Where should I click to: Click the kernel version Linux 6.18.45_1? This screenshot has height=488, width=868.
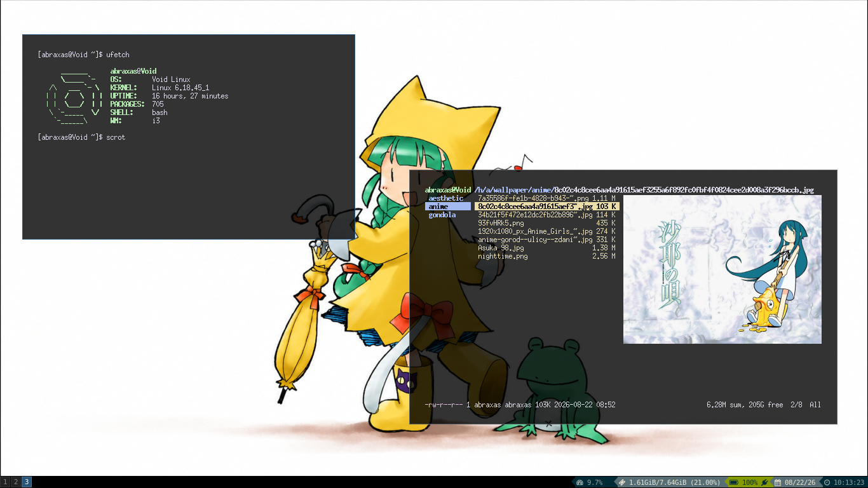click(x=180, y=88)
